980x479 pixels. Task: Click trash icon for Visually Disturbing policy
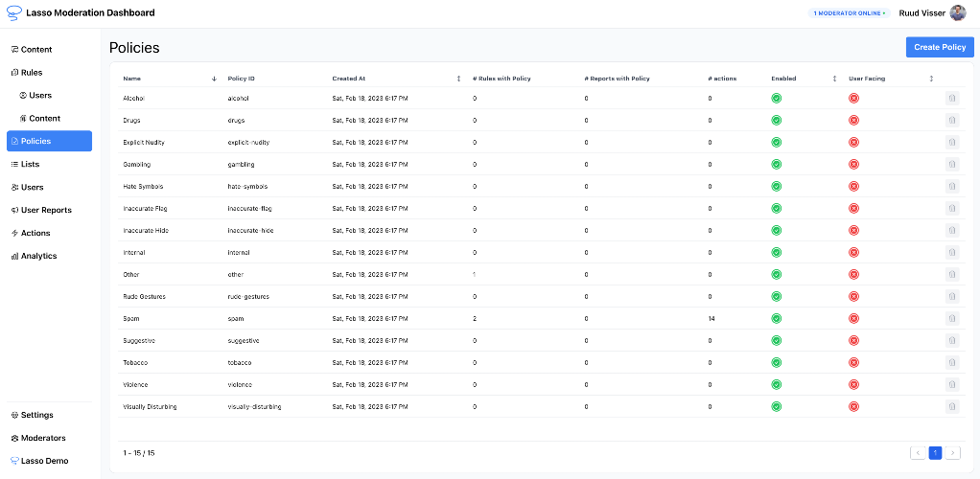click(x=952, y=406)
